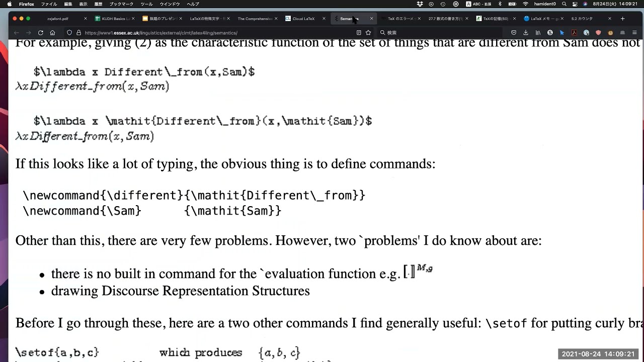Close the zxjafont.pdf tab
Image resolution: width=644 pixels, height=362 pixels.
point(85,19)
